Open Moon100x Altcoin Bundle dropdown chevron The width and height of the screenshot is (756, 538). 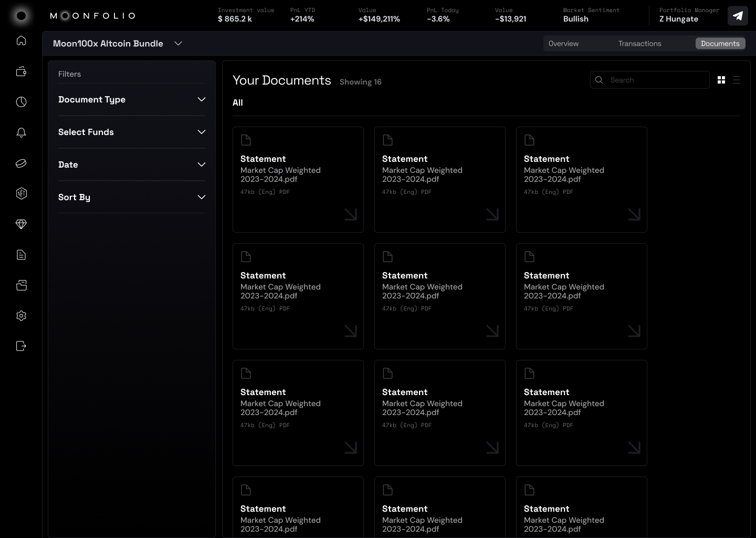coord(178,43)
